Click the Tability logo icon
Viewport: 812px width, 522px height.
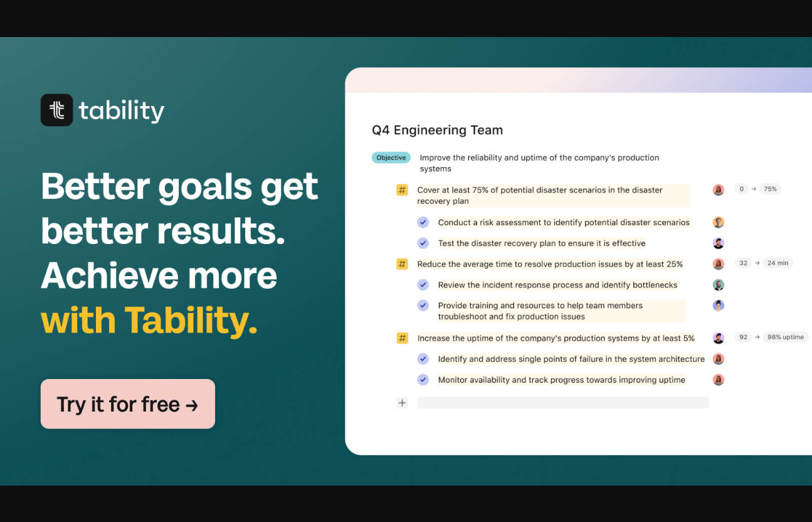coord(57,110)
